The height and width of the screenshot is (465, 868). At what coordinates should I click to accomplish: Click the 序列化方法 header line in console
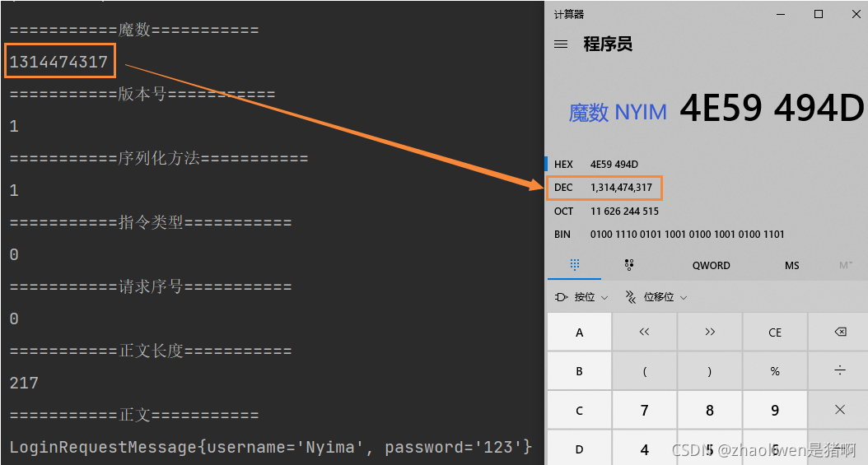click(159, 158)
